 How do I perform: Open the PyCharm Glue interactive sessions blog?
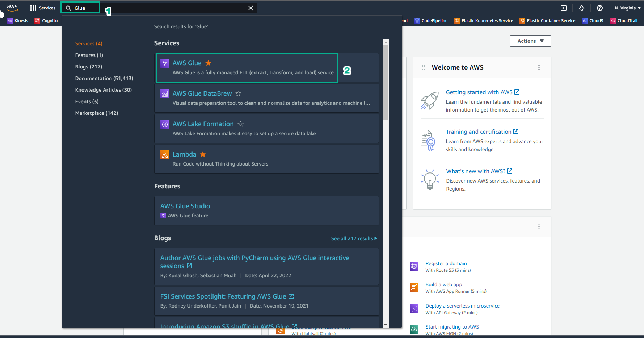(x=255, y=262)
